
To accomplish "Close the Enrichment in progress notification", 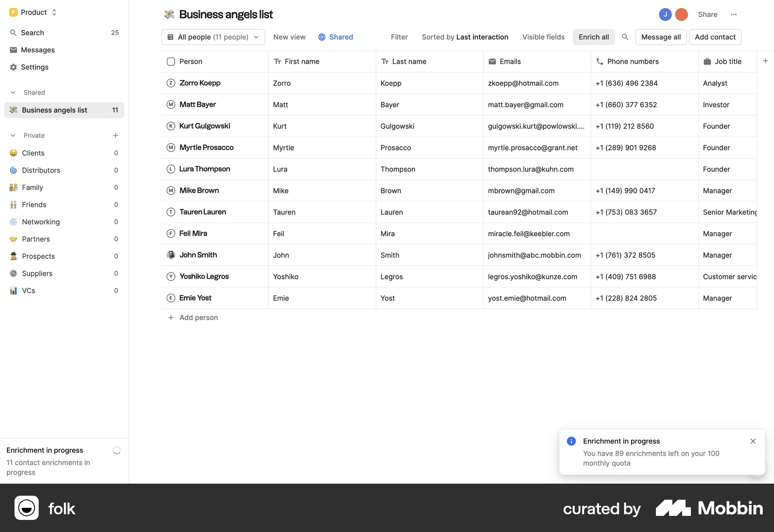I will point(753,441).
